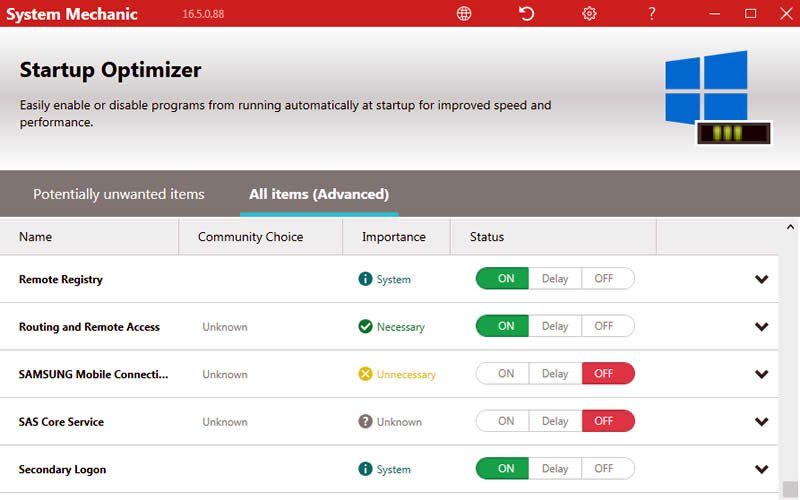Viewport: 800px width, 500px height.
Task: Delay Routing and Remote Access startup
Action: 555,326
